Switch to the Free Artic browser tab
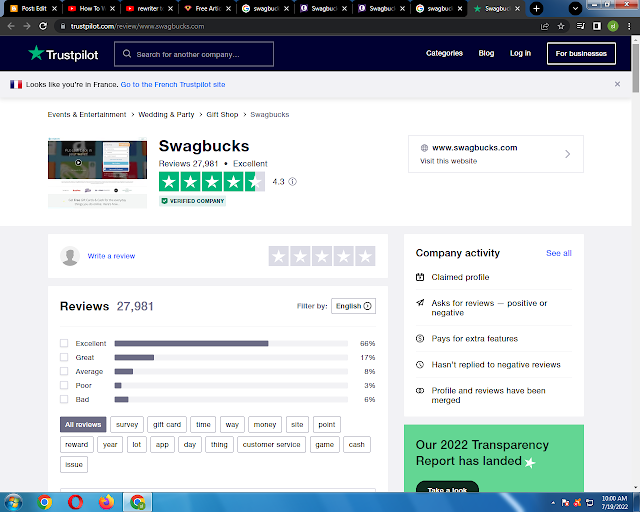 pos(207,8)
